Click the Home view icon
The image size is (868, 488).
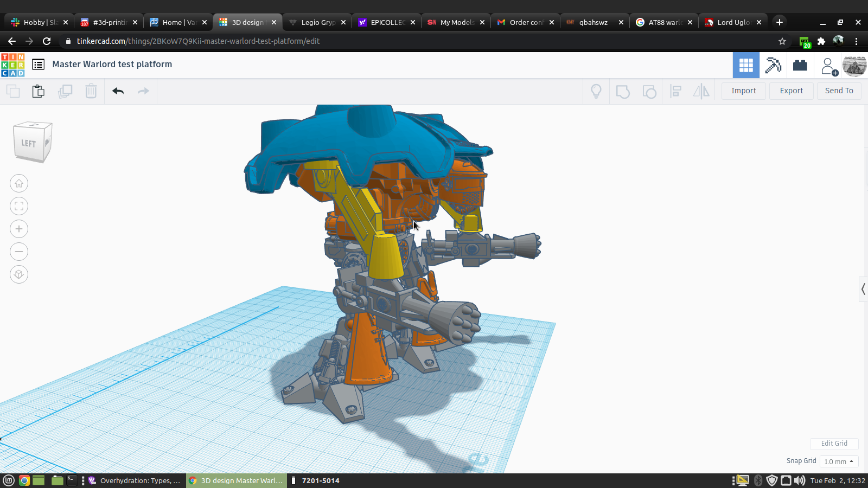[19, 184]
